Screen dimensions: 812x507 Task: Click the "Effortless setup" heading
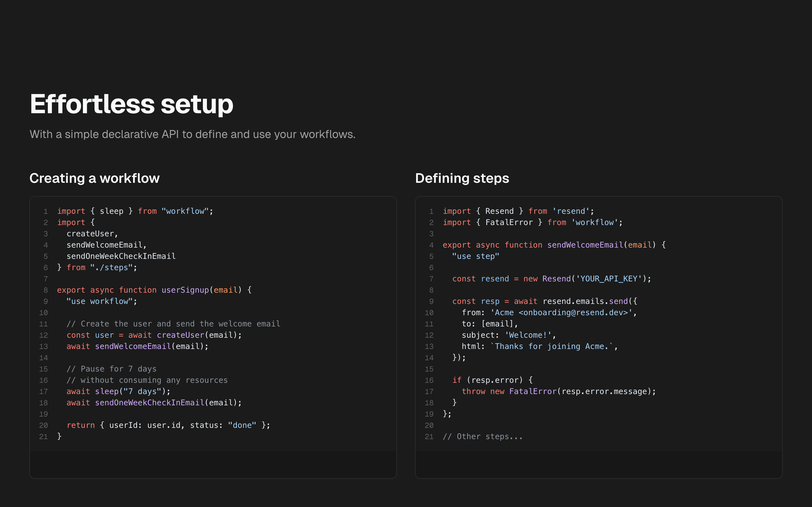[131, 104]
